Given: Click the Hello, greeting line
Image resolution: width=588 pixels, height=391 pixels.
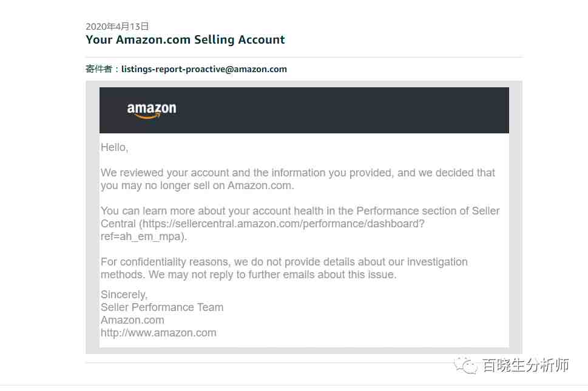Looking at the screenshot, I should tap(114, 147).
